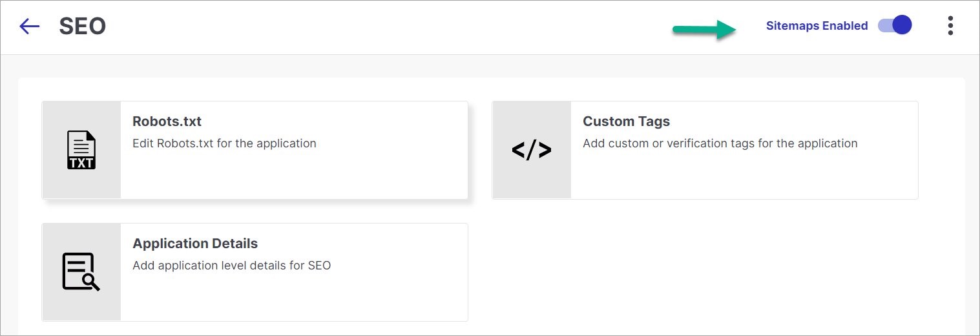Open the Robots.txt card title
980x336 pixels.
(167, 121)
